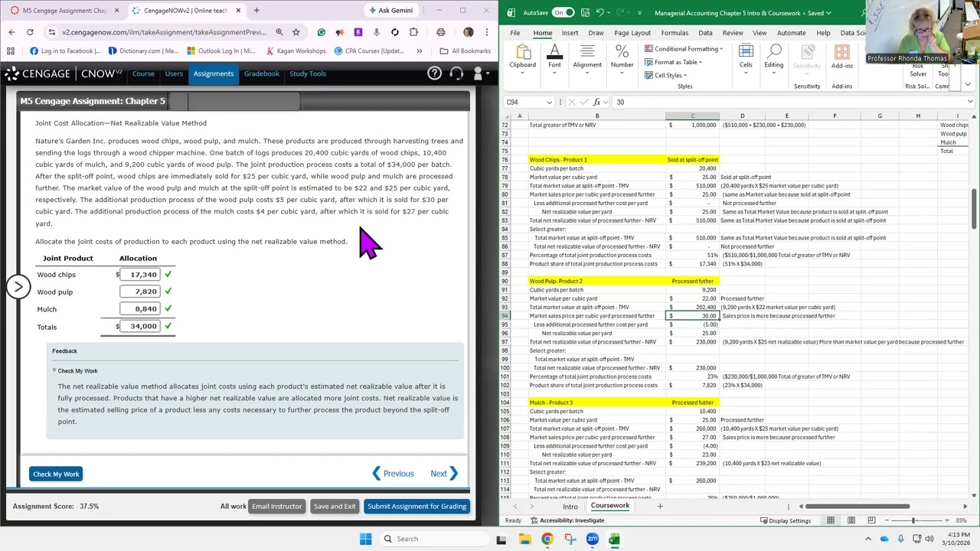The height and width of the screenshot is (551, 980).
Task: Go to the Previous question
Action: click(393, 474)
